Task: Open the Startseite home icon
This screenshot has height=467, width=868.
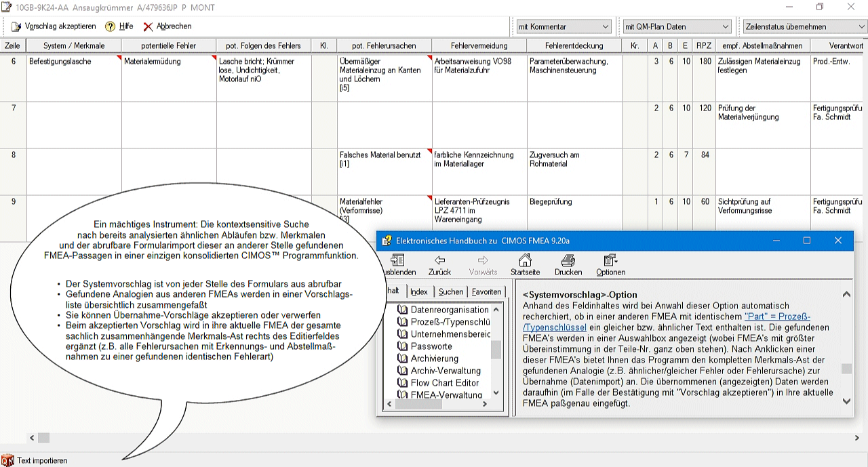Action: point(525,260)
